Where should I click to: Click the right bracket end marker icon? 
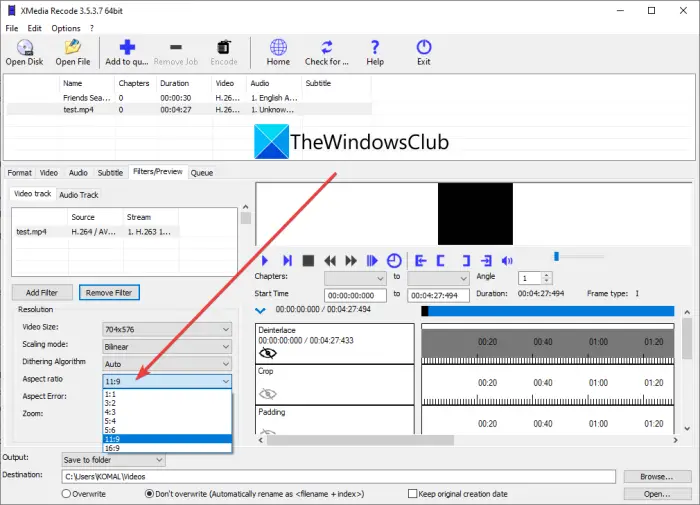click(x=466, y=260)
